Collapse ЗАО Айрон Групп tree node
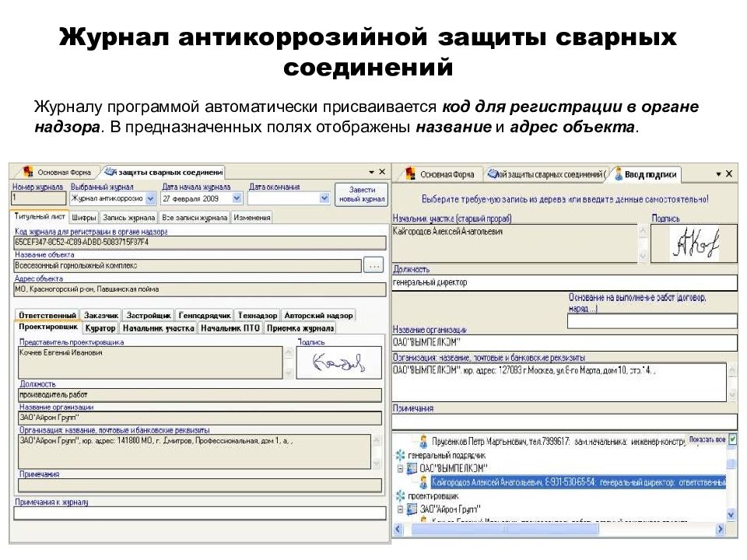This screenshot has width=747, height=560. tap(400, 509)
